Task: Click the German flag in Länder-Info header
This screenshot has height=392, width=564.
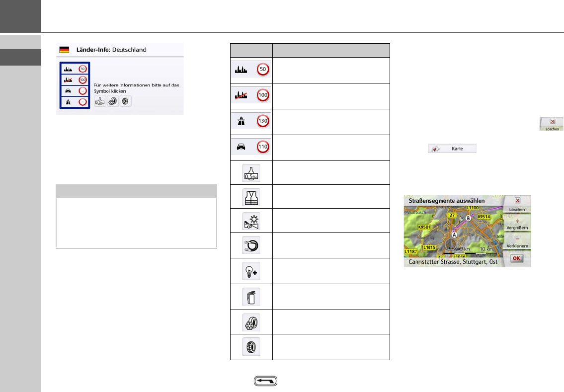Action: (x=65, y=50)
